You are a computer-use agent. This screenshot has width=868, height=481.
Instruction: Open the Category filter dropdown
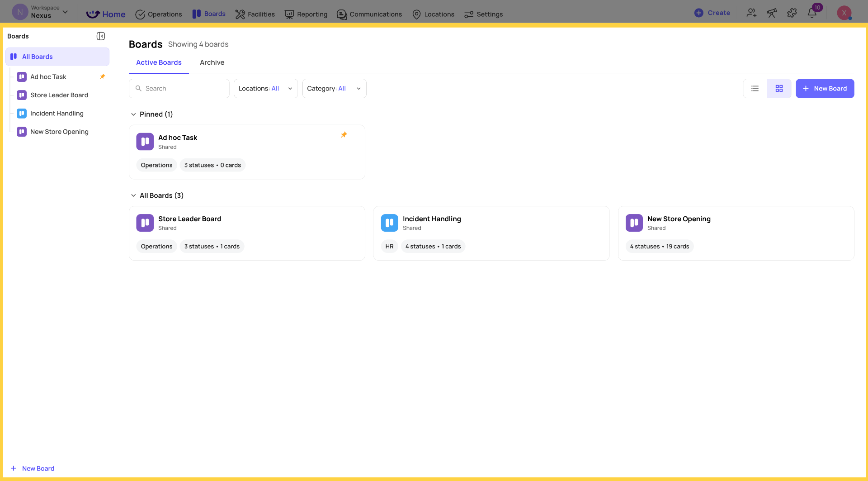point(334,89)
